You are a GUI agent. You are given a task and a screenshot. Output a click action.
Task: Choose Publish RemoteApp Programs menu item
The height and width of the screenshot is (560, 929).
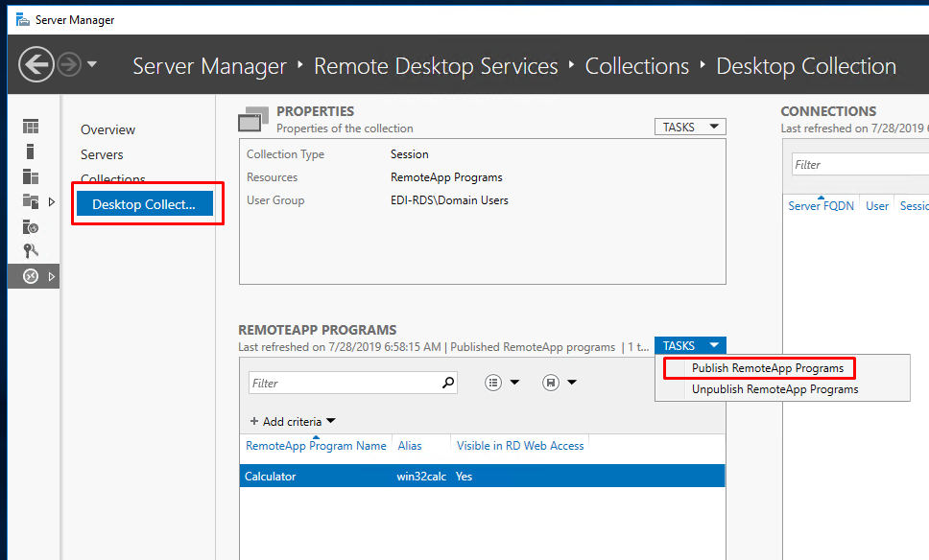[x=767, y=368]
